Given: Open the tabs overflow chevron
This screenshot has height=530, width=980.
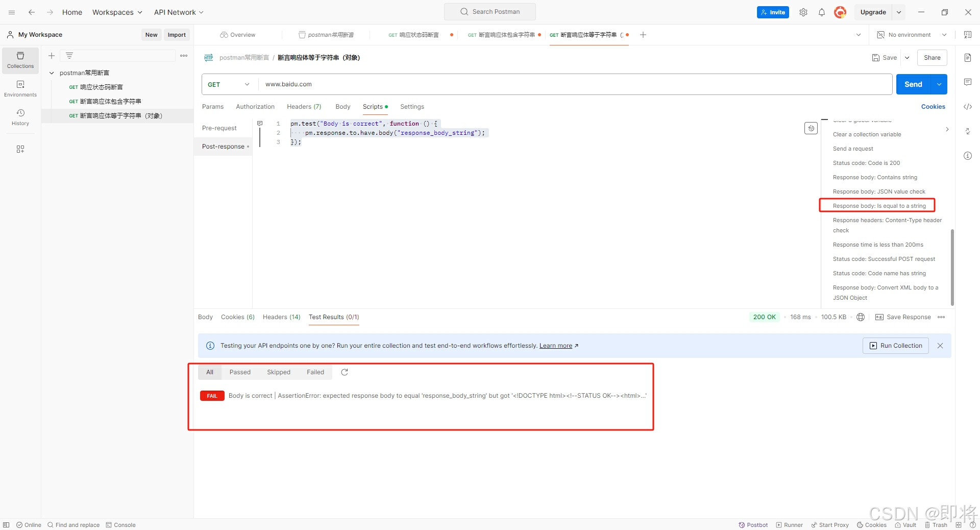Looking at the screenshot, I should click(859, 35).
